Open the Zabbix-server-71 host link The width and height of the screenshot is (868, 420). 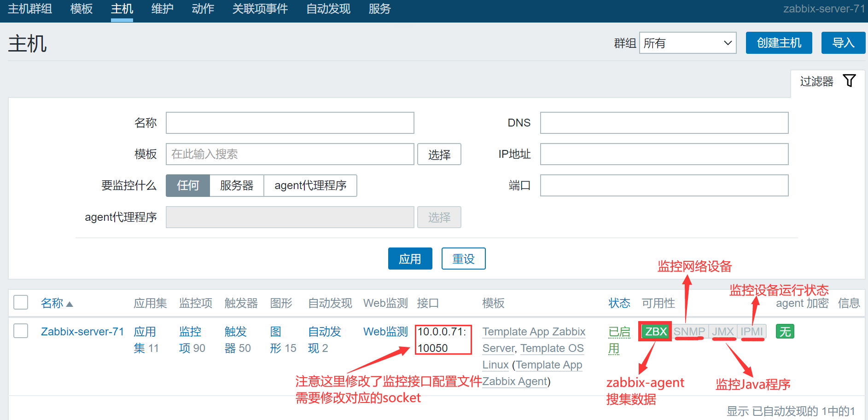[x=82, y=332]
